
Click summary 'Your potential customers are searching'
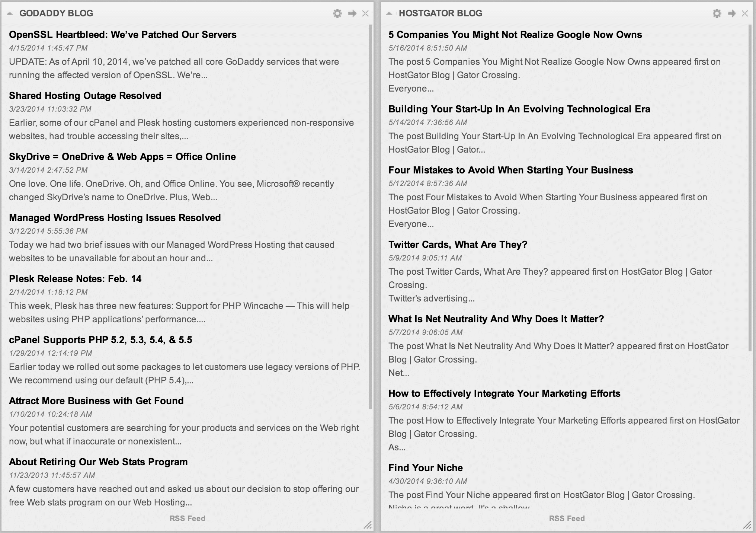pyautogui.click(x=184, y=435)
